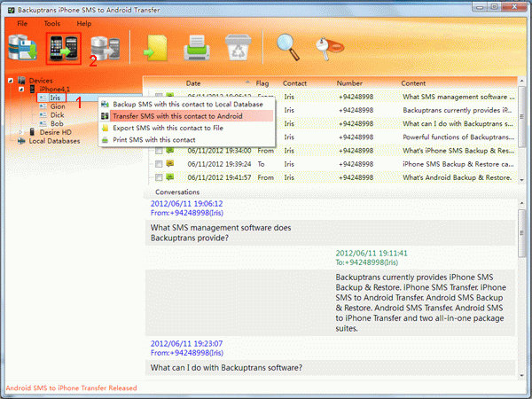Tick the checkbox for the 19:34:00 message

[158, 151]
